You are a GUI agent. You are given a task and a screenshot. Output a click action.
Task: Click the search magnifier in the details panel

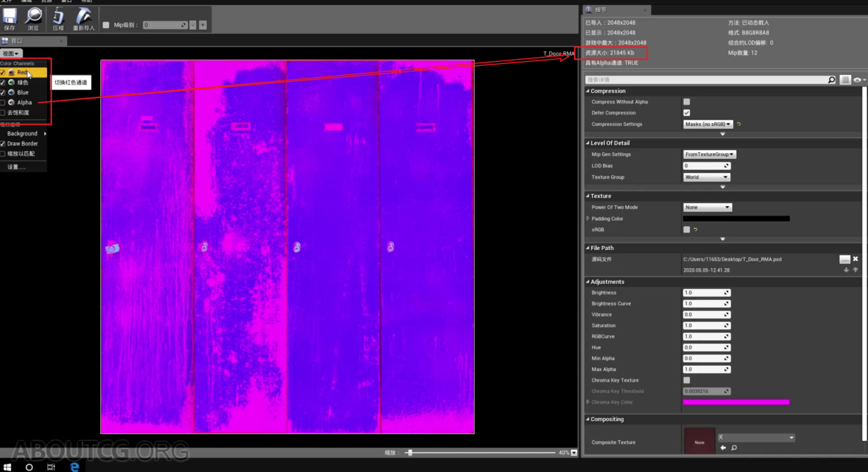(831, 80)
